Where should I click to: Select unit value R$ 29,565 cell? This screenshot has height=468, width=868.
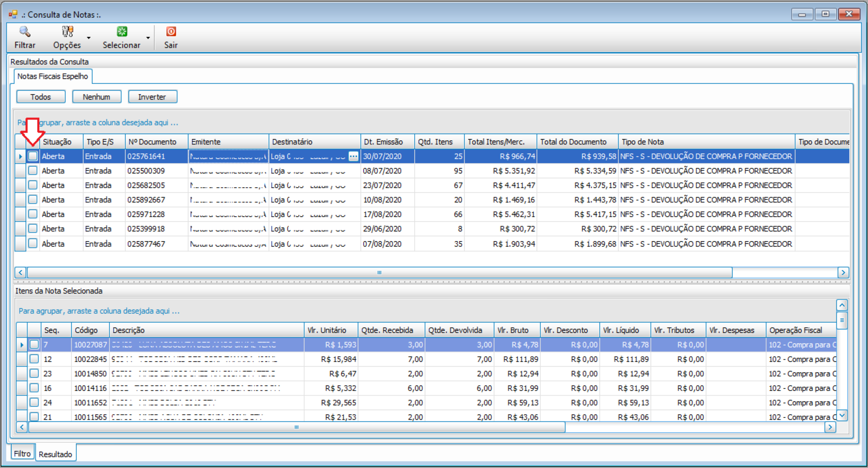coord(331,403)
